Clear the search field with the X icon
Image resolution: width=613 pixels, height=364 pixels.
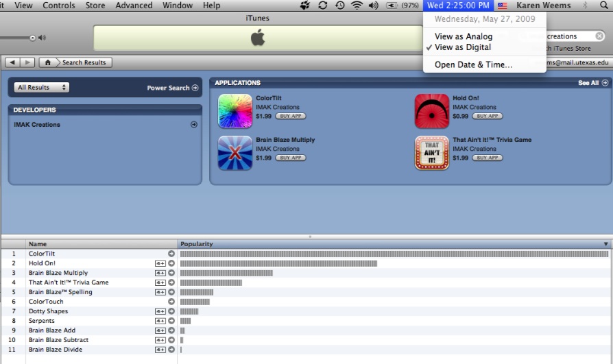599,36
